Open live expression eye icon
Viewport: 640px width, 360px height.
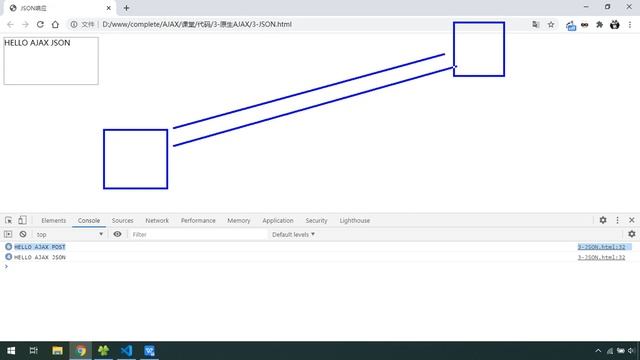pyautogui.click(x=117, y=234)
